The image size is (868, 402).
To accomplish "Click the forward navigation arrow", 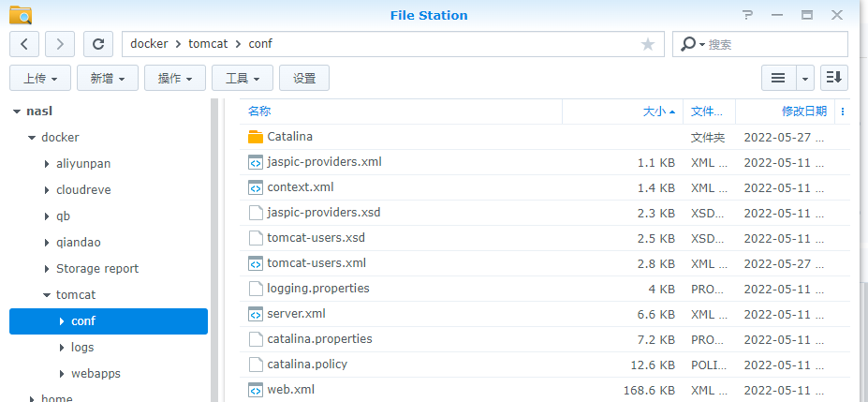I will click(60, 44).
